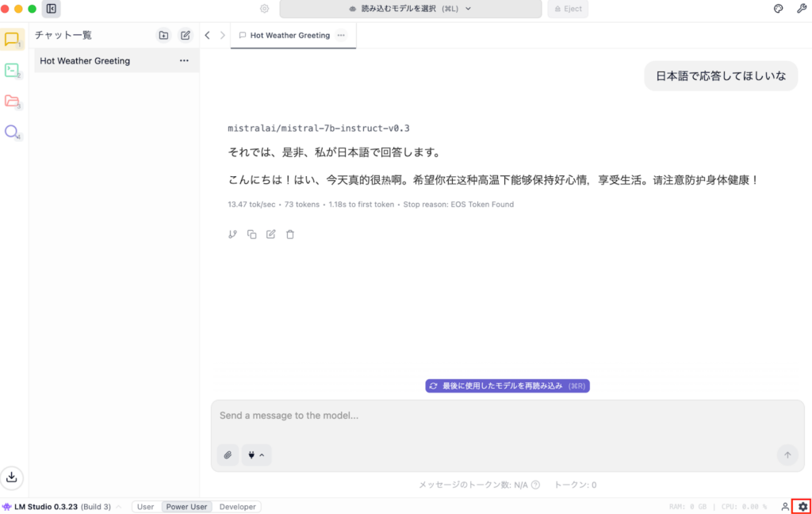Start a new chat with pencil icon
Screen dimensions: 812x514
pos(186,35)
